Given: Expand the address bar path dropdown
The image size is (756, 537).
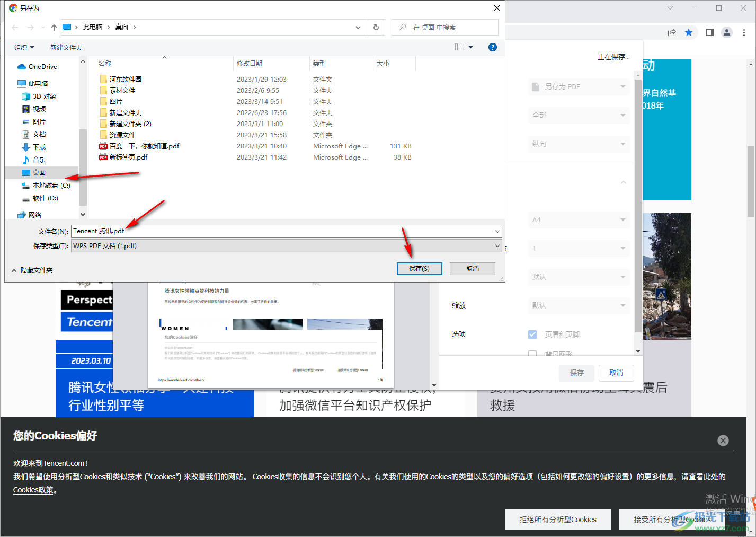Looking at the screenshot, I should click(358, 27).
